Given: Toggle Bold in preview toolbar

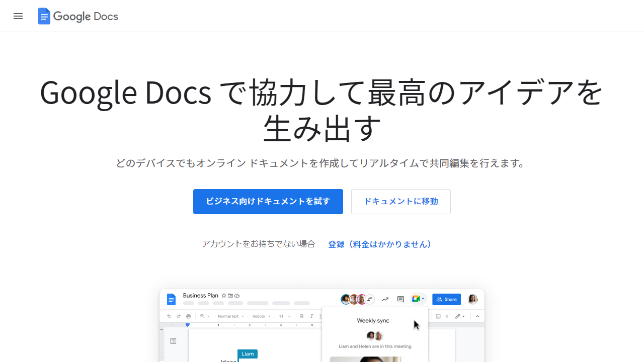Looking at the screenshot, I should coord(302,316).
